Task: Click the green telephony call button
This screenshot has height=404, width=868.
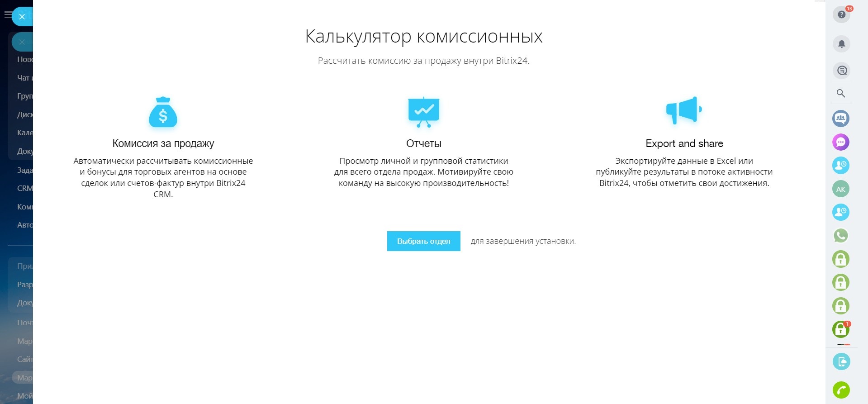Action: (841, 390)
